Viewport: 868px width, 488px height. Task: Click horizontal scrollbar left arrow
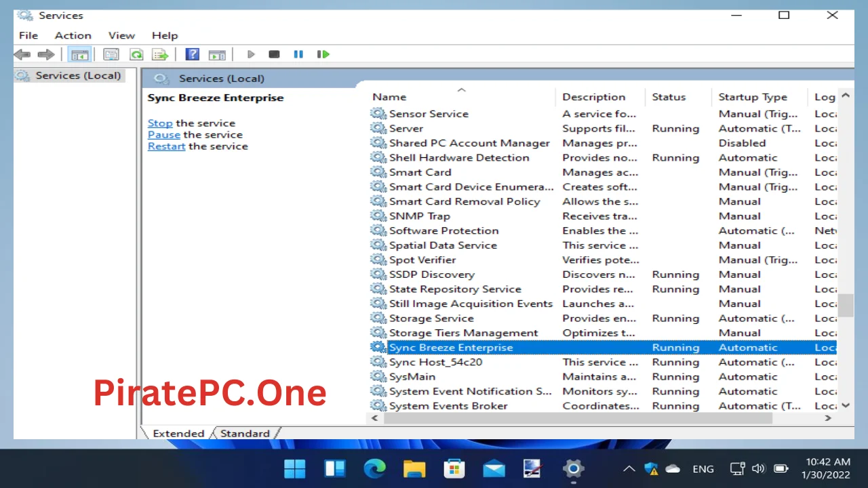pos(376,419)
